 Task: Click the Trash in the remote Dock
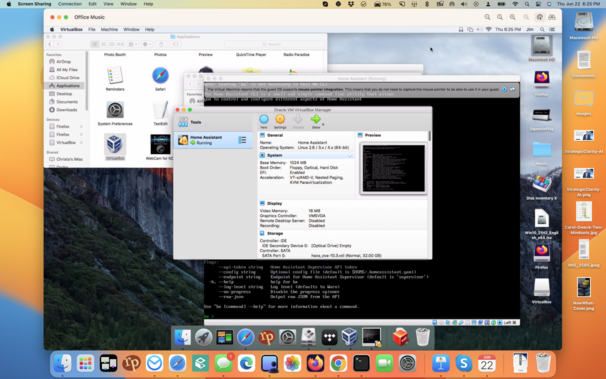tap(422, 337)
